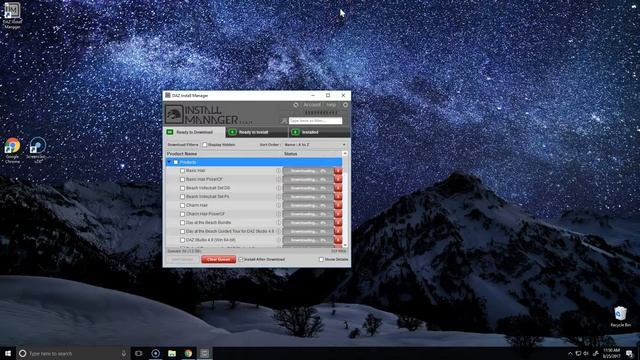This screenshot has height=360, width=640.
Task: Toggle the Show Details checkbox
Action: [321, 259]
